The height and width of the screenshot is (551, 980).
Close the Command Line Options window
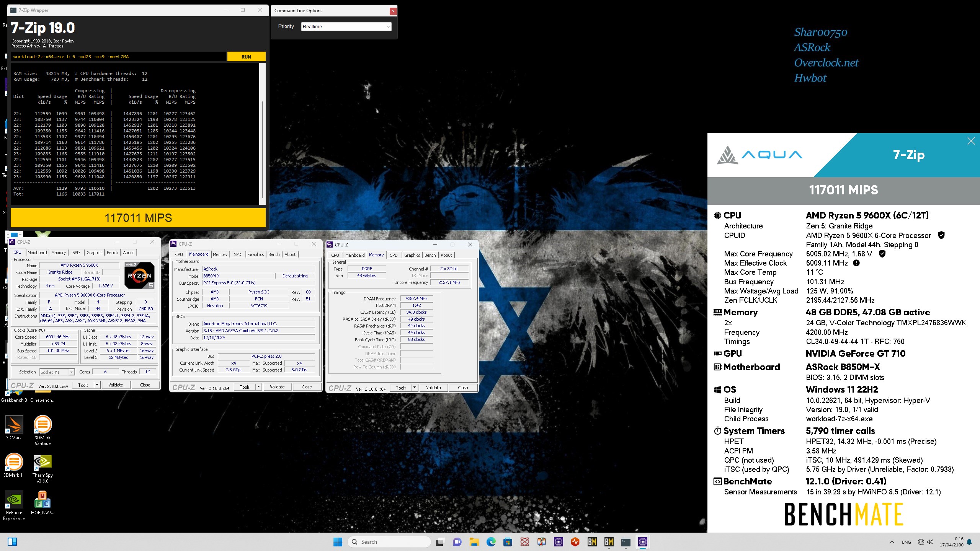(x=393, y=11)
